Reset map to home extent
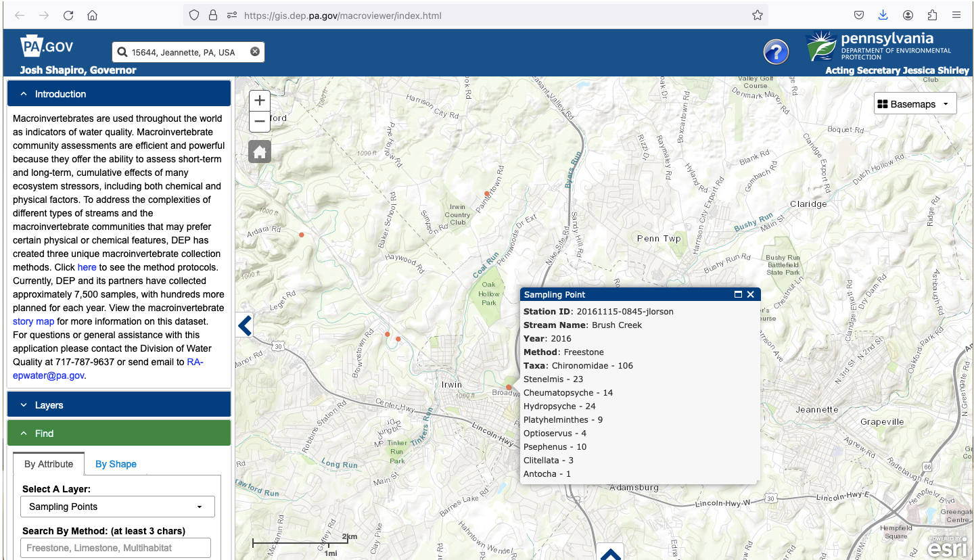 click(260, 152)
